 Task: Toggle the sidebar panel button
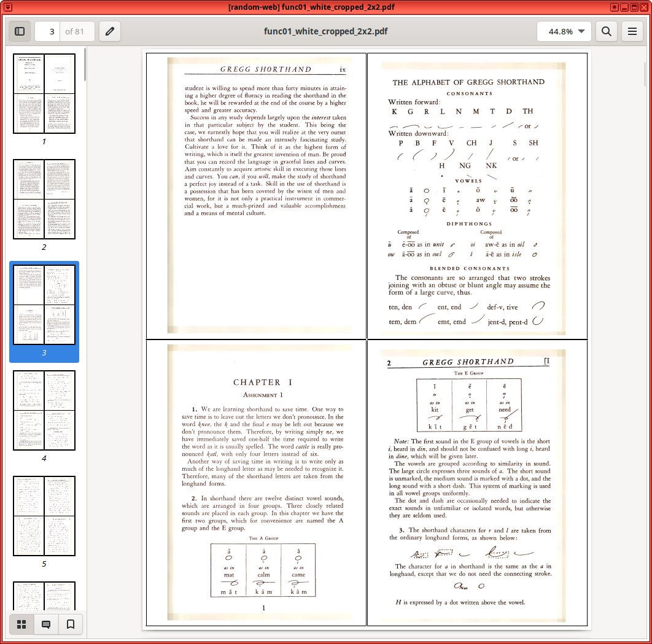click(19, 31)
